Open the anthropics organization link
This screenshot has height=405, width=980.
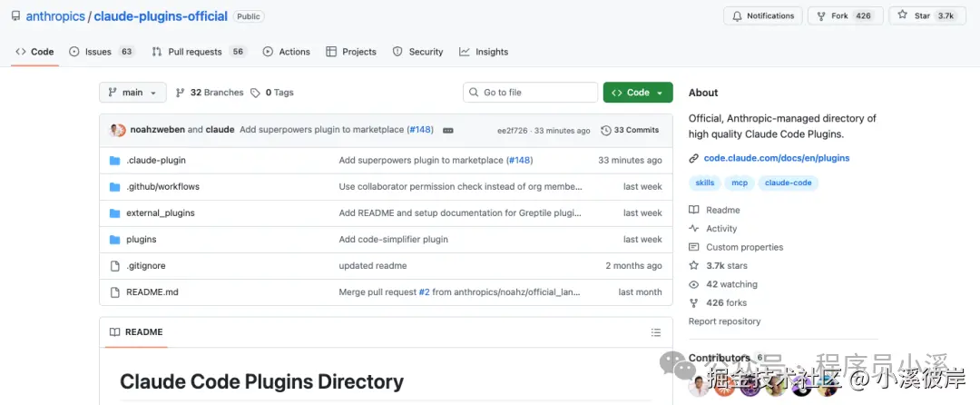(x=55, y=16)
